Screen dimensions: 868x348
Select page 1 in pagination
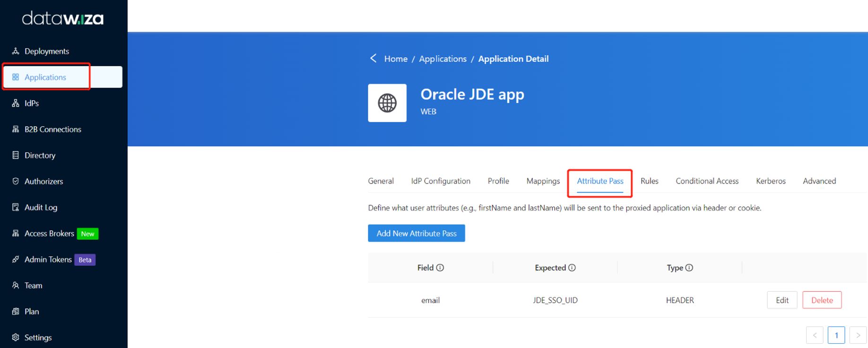[836, 335]
